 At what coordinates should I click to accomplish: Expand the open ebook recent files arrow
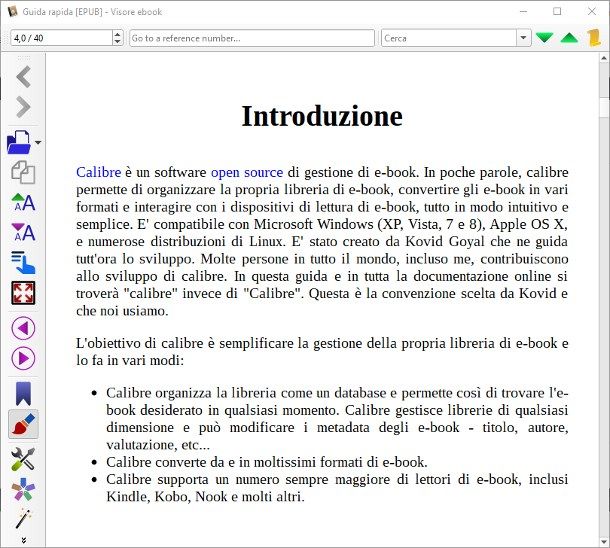(x=38, y=143)
